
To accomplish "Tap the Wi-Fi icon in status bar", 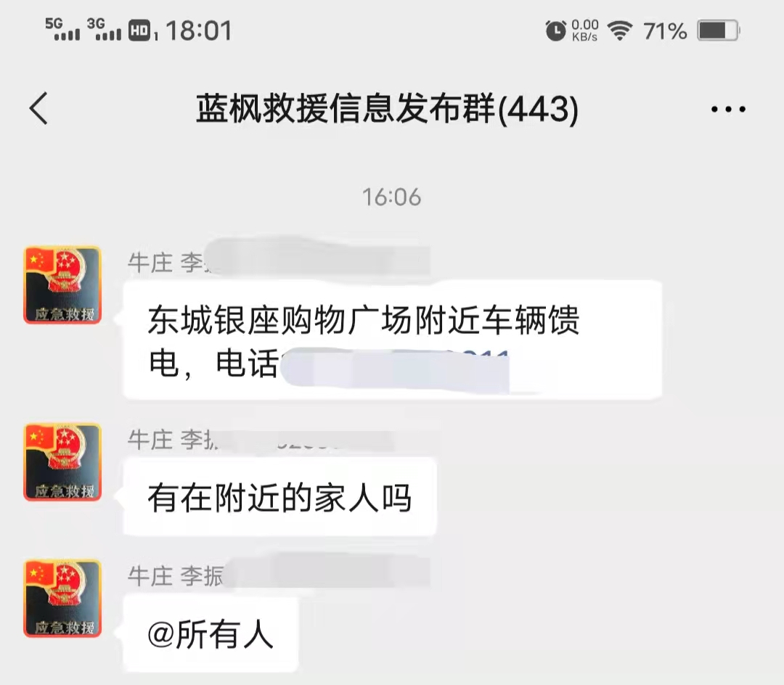I will (x=620, y=30).
